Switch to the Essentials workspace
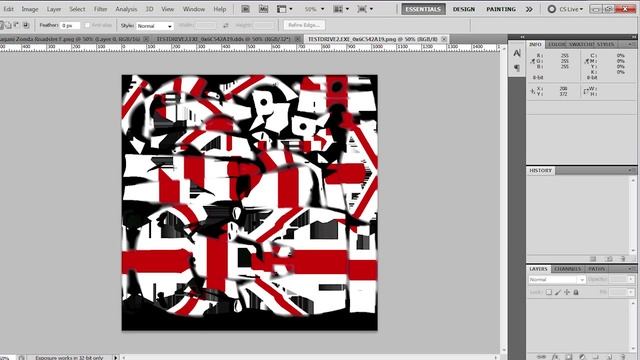The height and width of the screenshot is (360, 640). (x=423, y=9)
